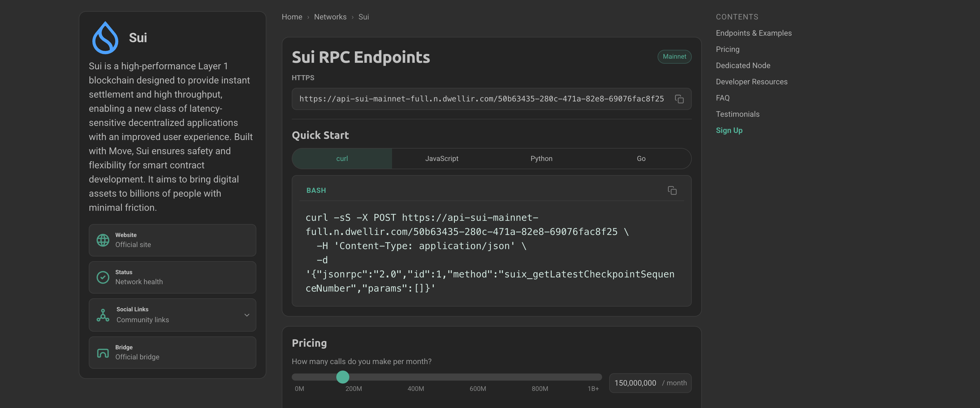Click the Social Links network icon

coord(103,315)
